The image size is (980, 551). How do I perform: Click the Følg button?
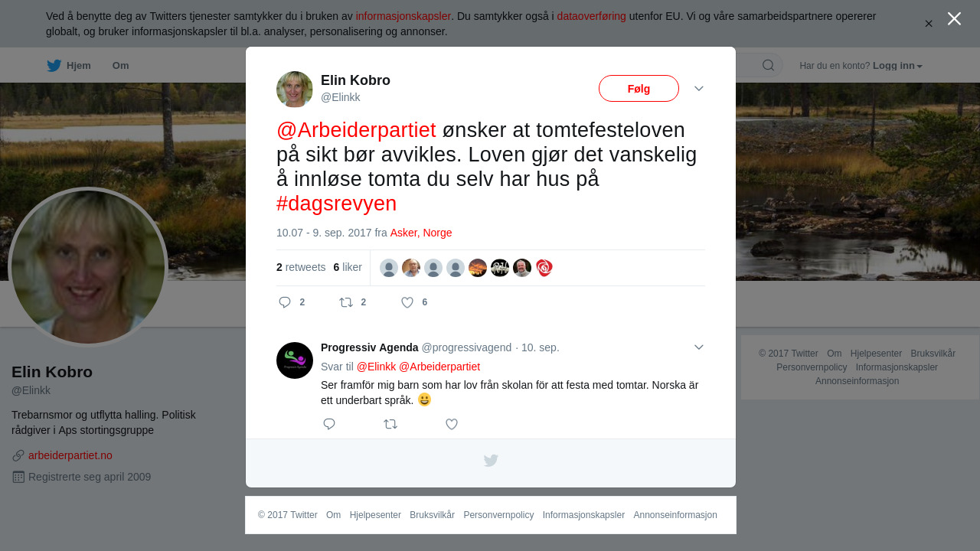639,89
